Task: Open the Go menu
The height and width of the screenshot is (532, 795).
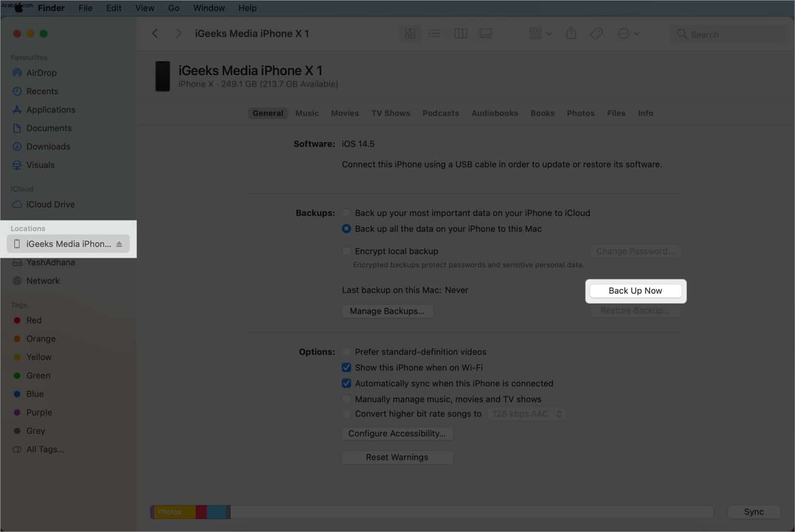Action: [174, 8]
